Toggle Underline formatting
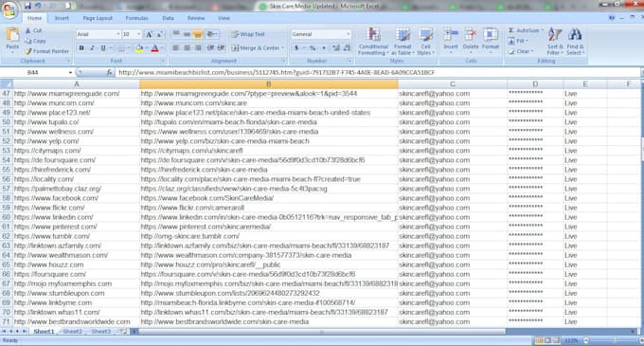Screen dimensions: 644x346 (103, 48)
